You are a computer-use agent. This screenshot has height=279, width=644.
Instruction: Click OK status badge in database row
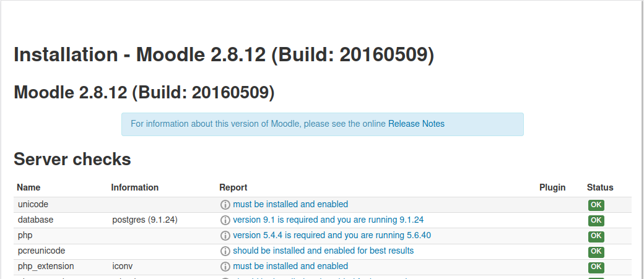[596, 220]
